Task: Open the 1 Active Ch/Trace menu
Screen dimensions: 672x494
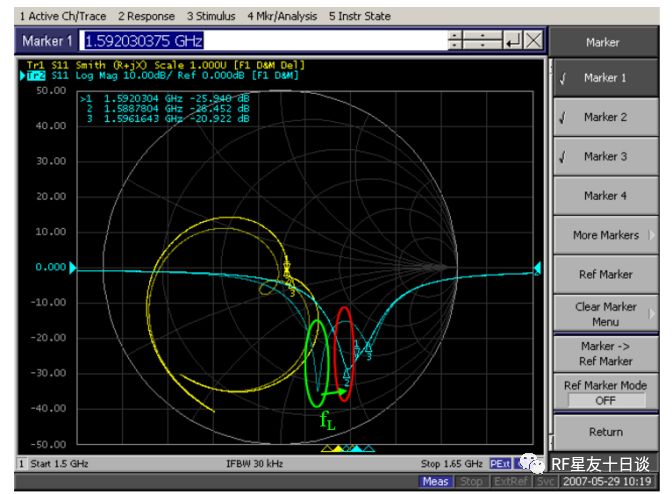Action: click(63, 16)
